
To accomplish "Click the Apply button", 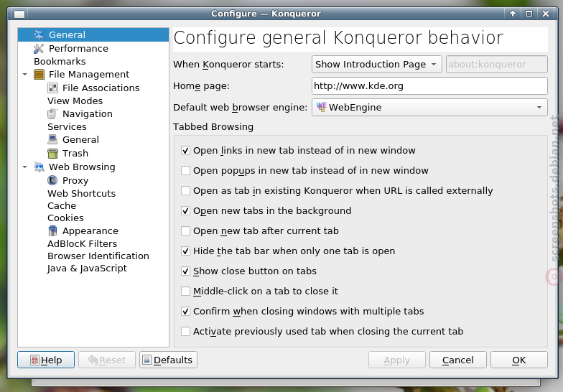I will click(x=396, y=360).
